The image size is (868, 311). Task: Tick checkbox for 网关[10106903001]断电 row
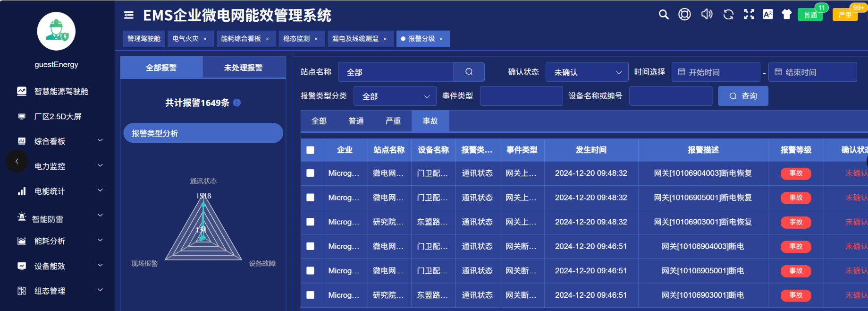pos(310,295)
